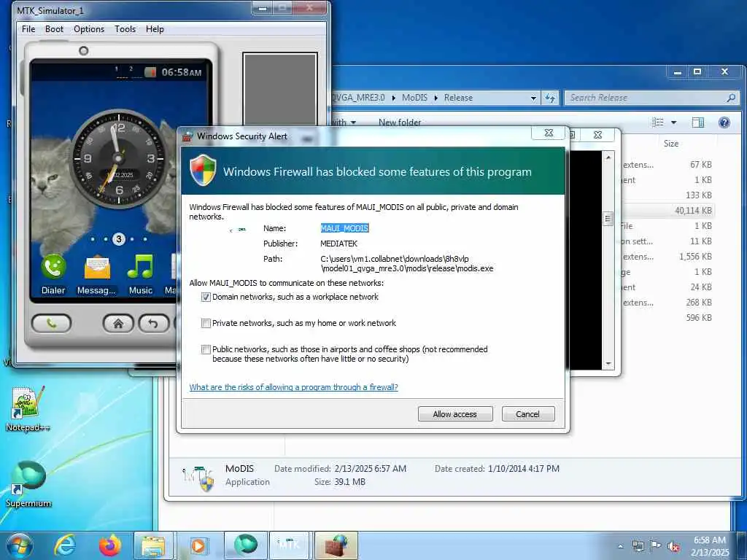Open the Tools menu
747x560 pixels.
125,29
